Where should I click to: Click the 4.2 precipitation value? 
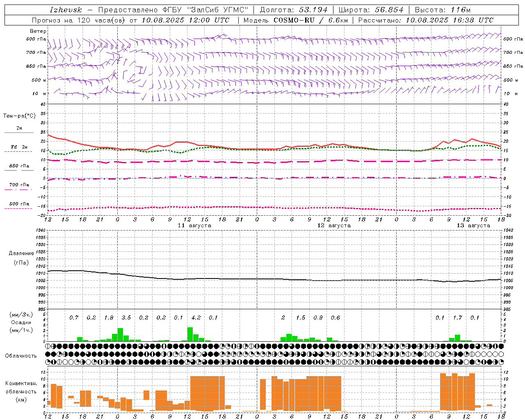pyautogui.click(x=196, y=317)
